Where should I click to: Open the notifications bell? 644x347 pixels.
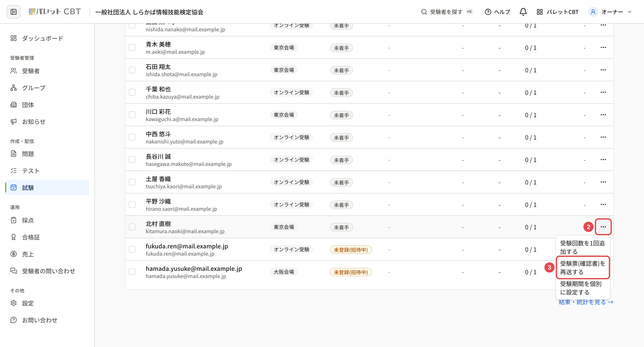(523, 12)
